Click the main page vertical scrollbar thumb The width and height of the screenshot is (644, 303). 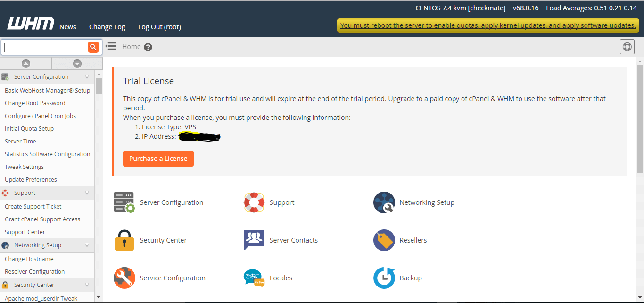[640, 118]
